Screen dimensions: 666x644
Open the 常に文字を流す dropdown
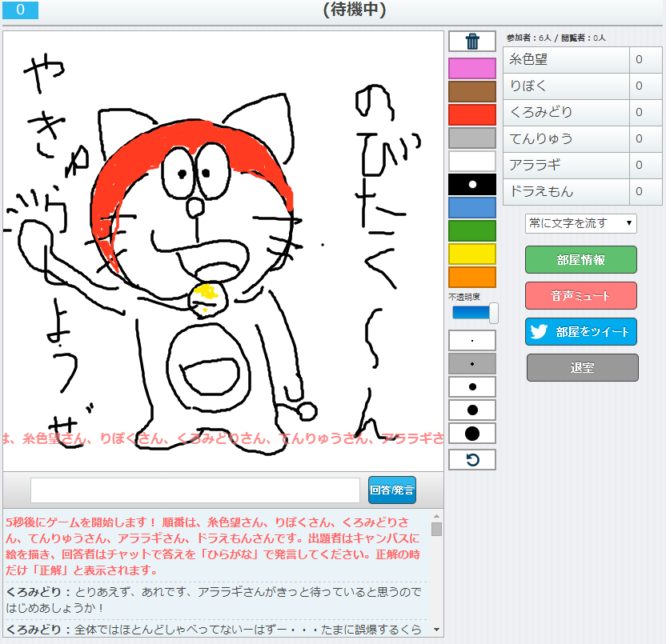(580, 223)
